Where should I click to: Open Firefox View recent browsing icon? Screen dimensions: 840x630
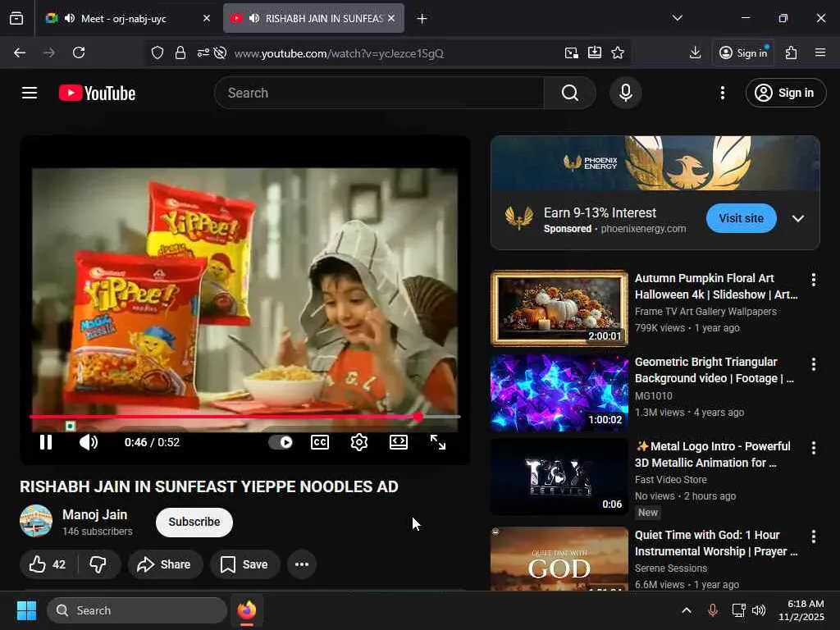16,18
